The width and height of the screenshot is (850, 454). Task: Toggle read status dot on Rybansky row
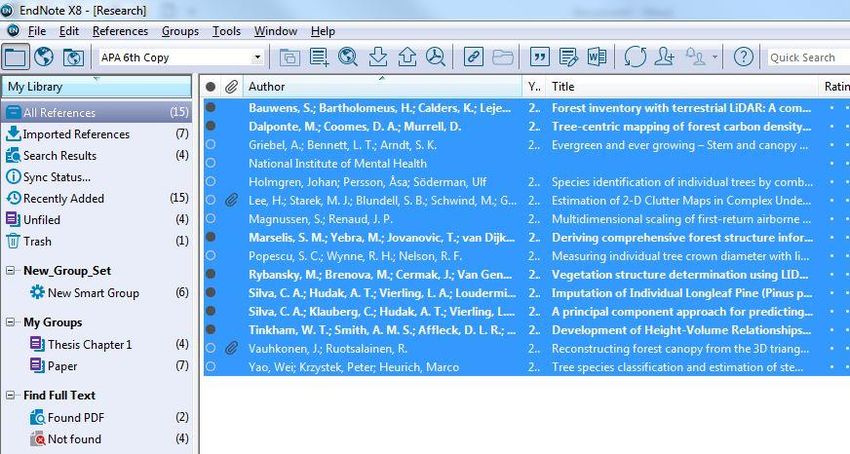[x=211, y=274]
